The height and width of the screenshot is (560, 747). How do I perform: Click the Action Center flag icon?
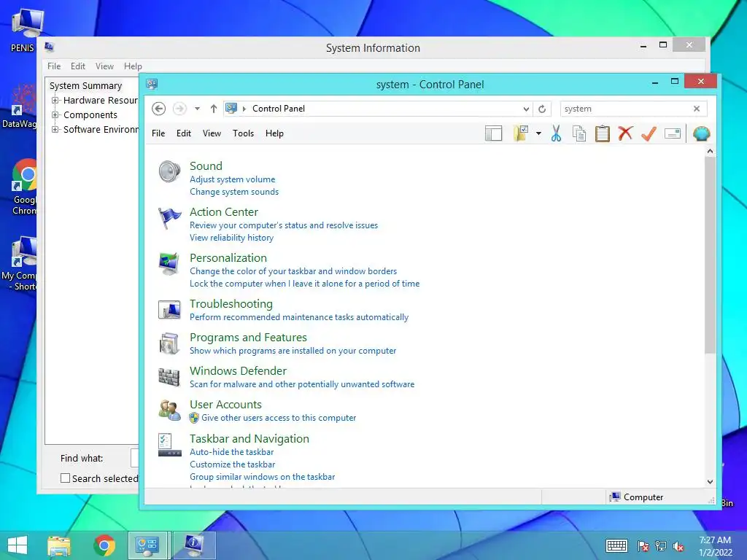(169, 218)
